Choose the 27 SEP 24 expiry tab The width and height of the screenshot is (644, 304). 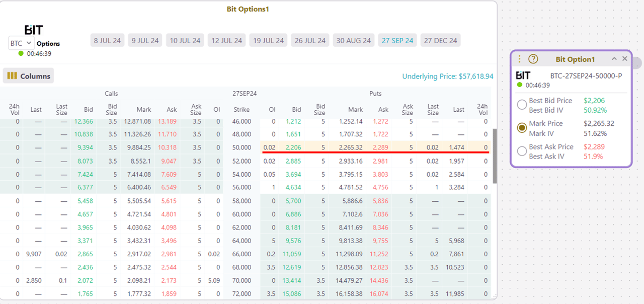pyautogui.click(x=397, y=40)
